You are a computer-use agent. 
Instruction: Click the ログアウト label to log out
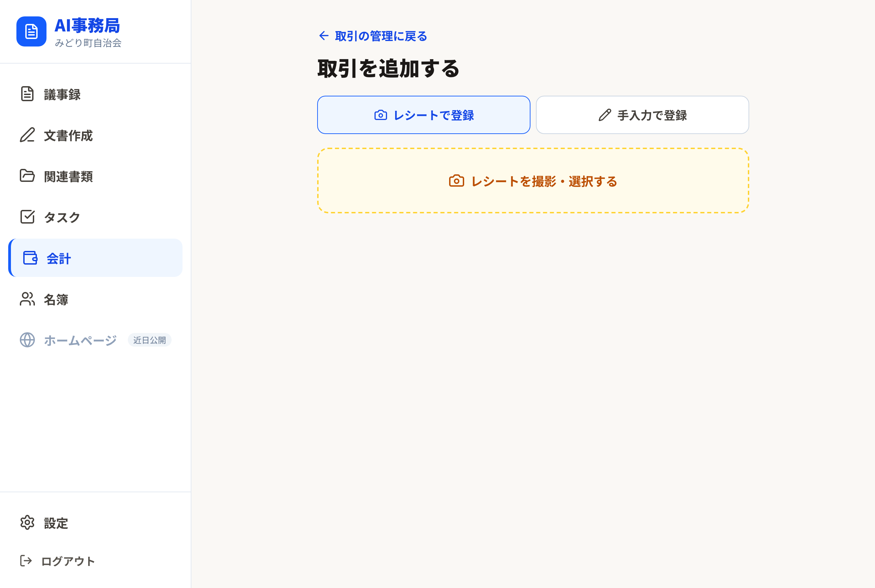68,561
